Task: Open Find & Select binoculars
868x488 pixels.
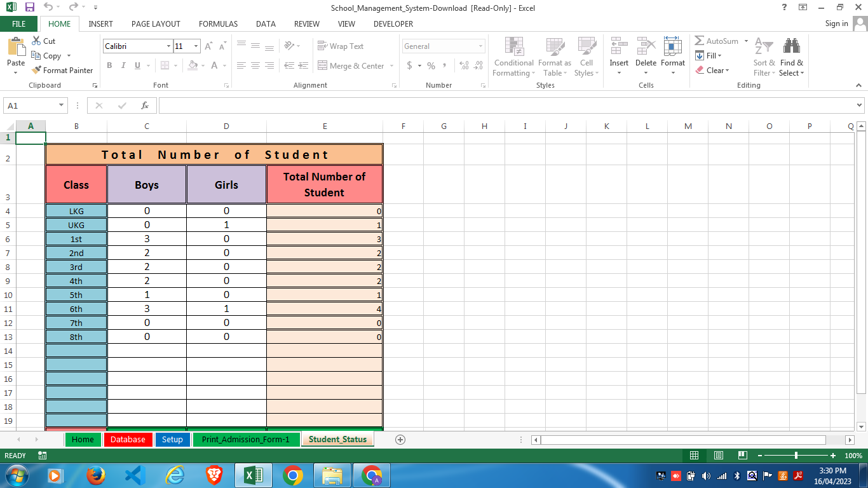Action: click(791, 57)
